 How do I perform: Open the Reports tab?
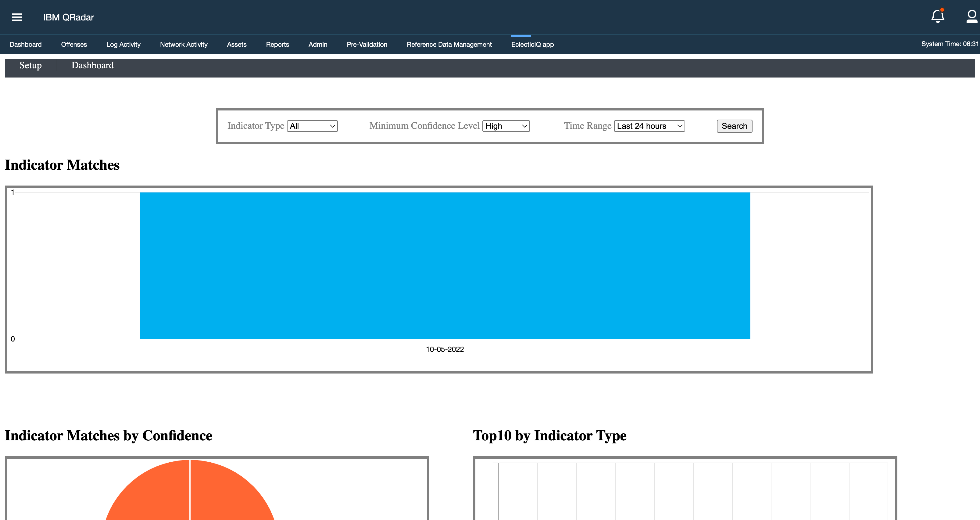coord(277,45)
